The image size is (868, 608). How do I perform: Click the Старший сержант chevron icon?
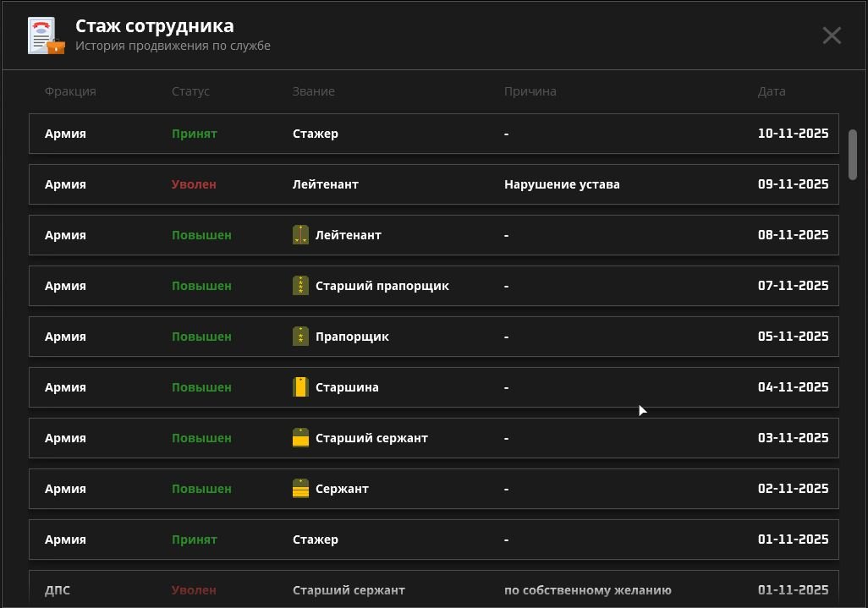click(x=299, y=437)
